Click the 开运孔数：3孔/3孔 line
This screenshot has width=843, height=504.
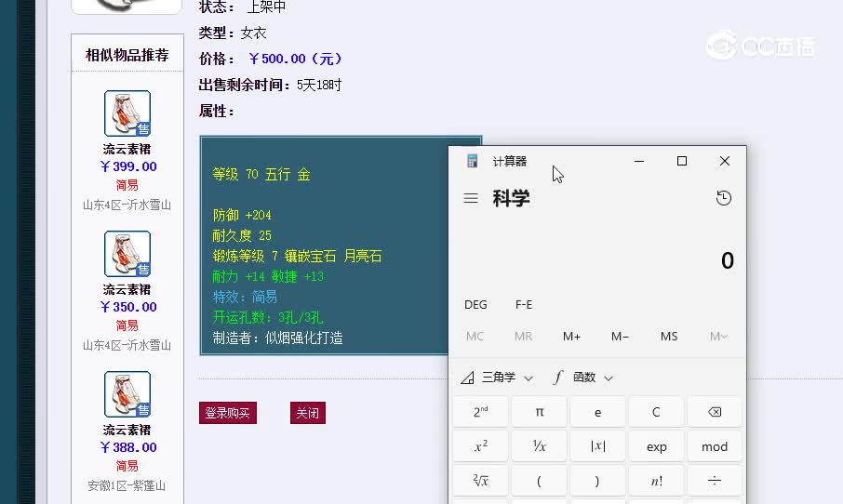pos(267,317)
